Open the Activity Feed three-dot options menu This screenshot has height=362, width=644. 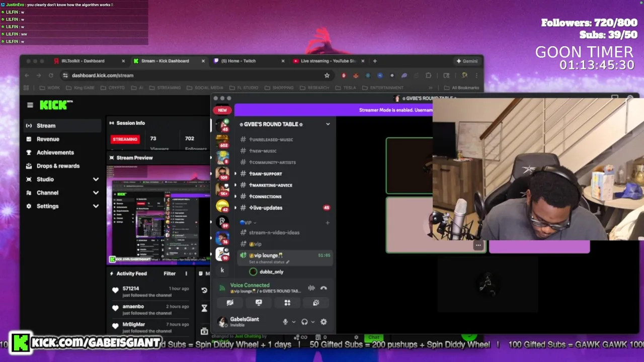tap(186, 274)
